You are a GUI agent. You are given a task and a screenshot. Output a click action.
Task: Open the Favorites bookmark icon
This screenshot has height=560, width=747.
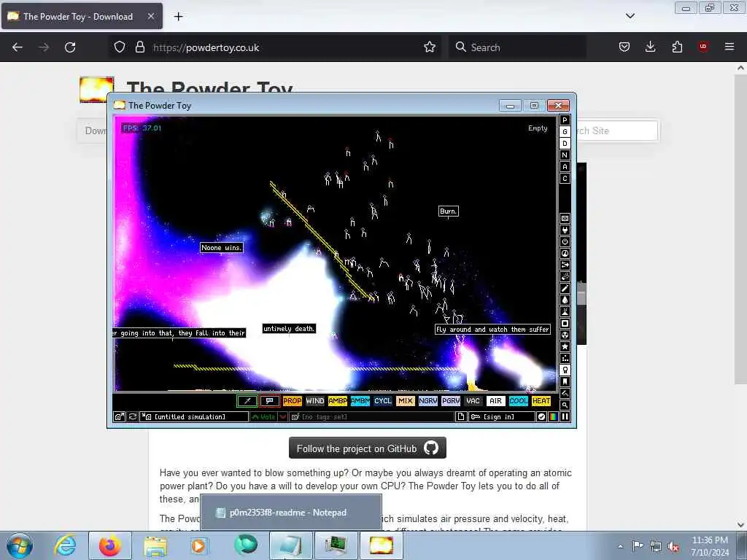pyautogui.click(x=565, y=381)
